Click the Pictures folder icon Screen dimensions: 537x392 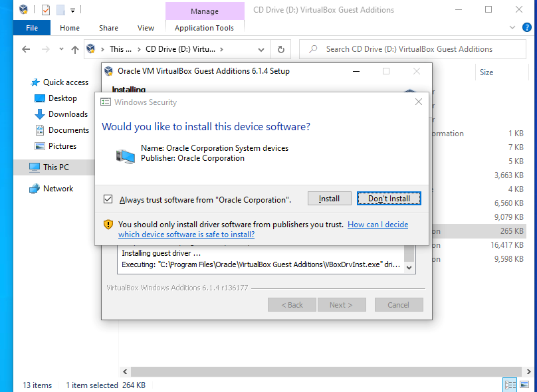pos(40,146)
